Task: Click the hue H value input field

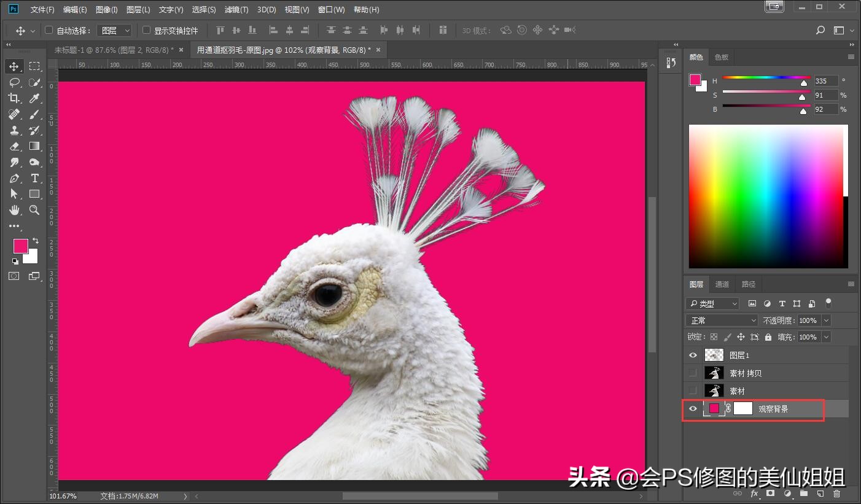Action: 825,81
